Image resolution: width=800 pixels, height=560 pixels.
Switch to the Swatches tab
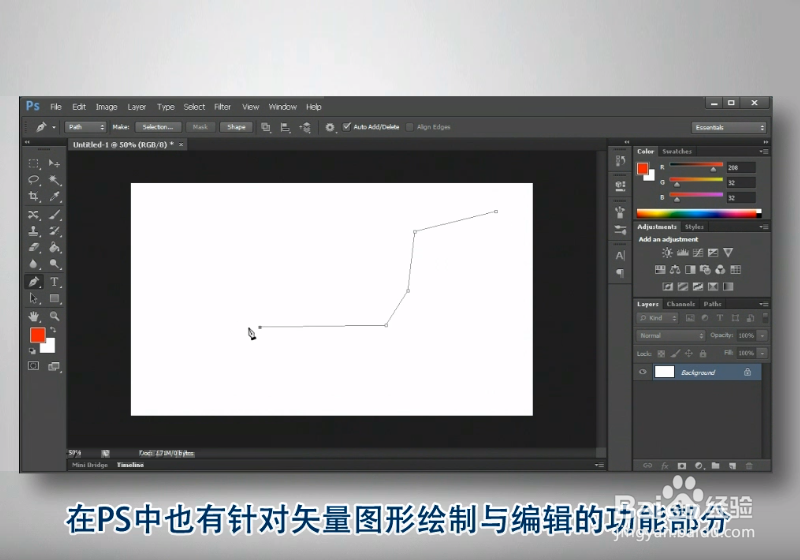pyautogui.click(x=677, y=151)
